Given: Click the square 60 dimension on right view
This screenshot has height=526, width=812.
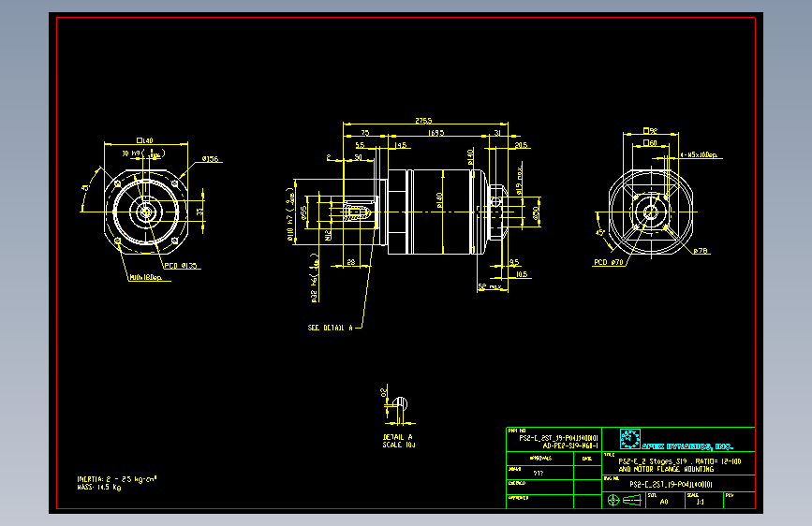Looking at the screenshot, I should (650, 142).
